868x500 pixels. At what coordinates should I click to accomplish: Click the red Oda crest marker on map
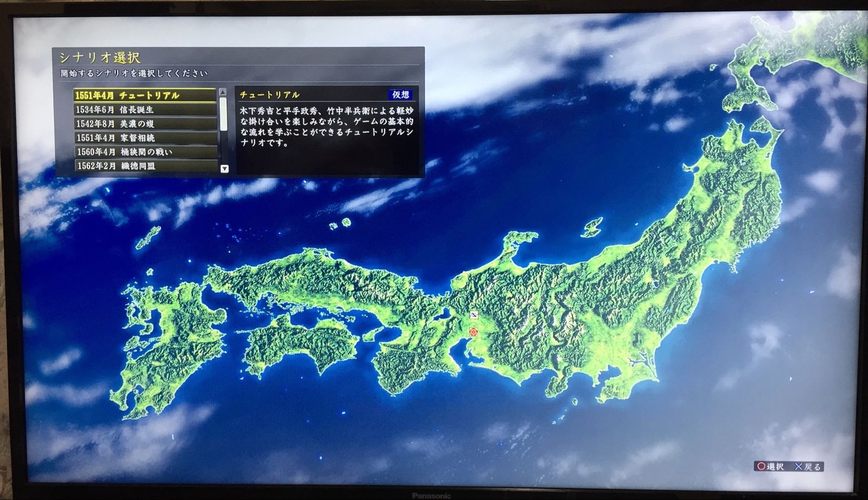point(474,332)
